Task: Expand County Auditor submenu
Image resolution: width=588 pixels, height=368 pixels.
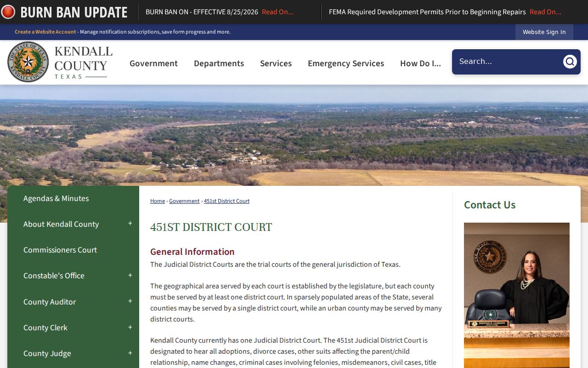Action: [130, 301]
